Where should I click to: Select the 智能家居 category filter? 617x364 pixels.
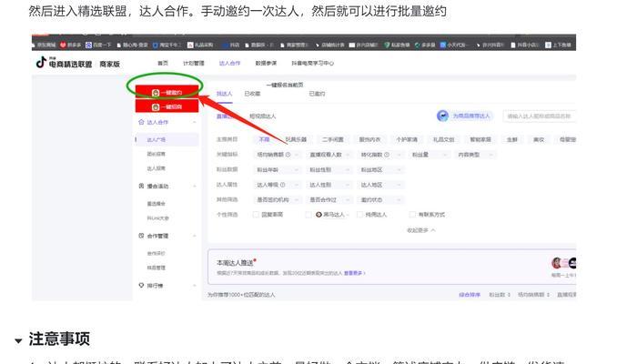tap(480, 139)
